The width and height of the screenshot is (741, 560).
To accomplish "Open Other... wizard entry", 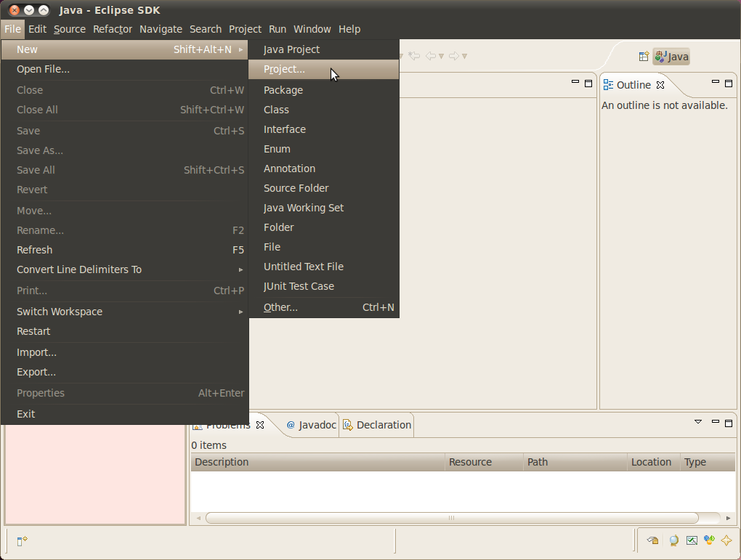I will (324, 307).
